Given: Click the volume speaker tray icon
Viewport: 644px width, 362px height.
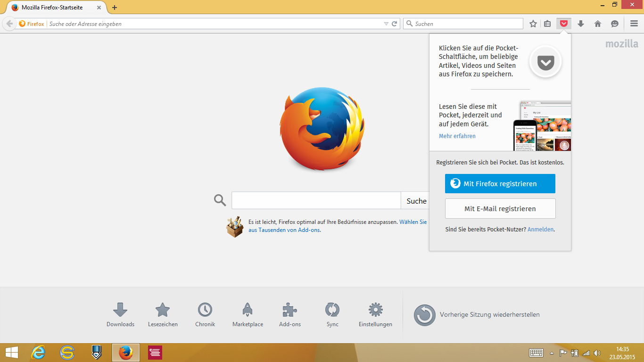Looking at the screenshot, I should [597, 353].
